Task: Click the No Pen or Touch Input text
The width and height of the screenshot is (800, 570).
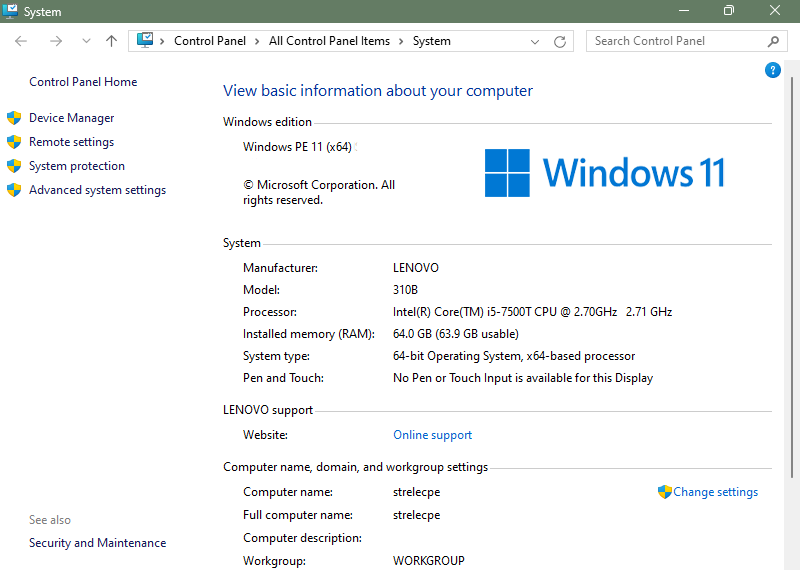Action: [523, 378]
